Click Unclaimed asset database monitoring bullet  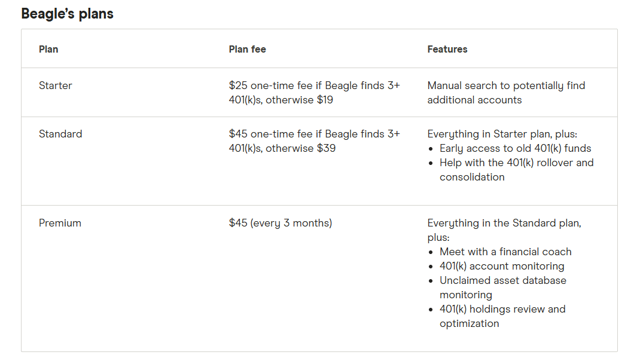click(x=503, y=287)
